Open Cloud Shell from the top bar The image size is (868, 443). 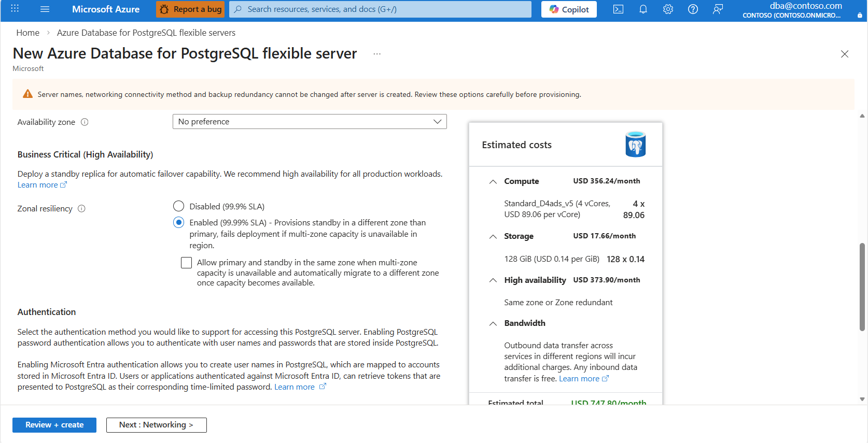618,9
